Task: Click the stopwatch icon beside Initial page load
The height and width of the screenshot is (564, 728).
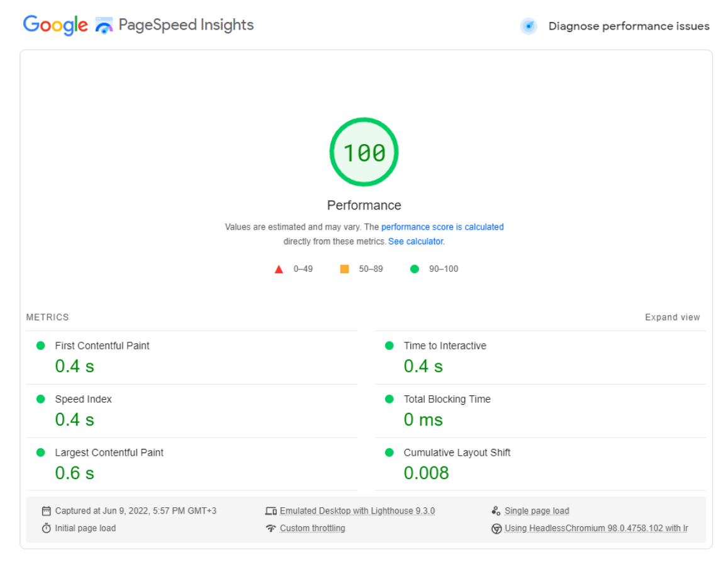Action: click(x=45, y=528)
